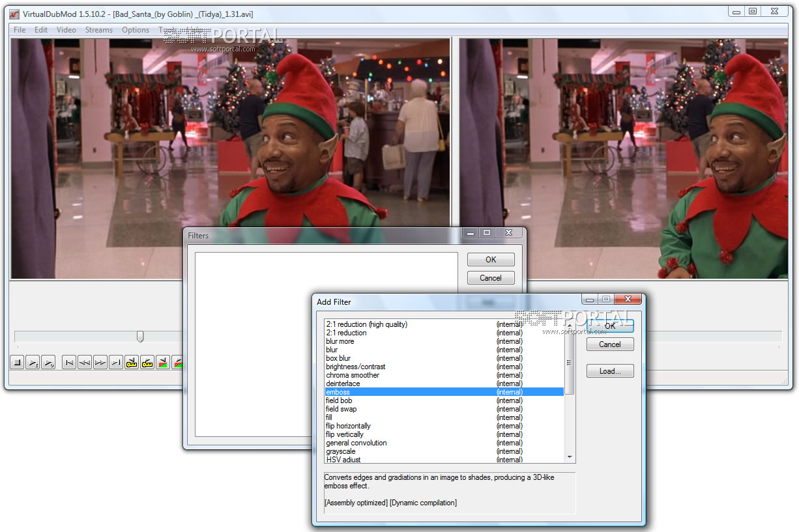Select the highlighted "emboss" filter
Viewport: 799px width, 532px height.
click(x=444, y=392)
